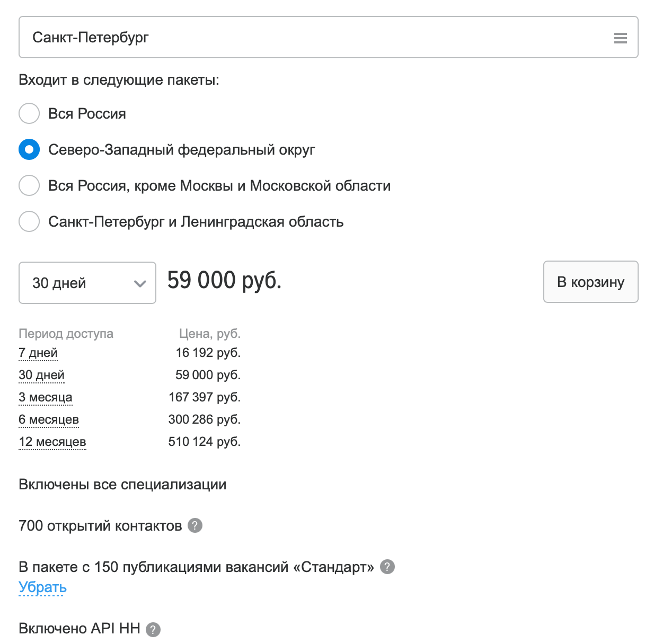Expand the 30 дней period dropdown
The image size is (645, 644).
pyautogui.click(x=87, y=283)
